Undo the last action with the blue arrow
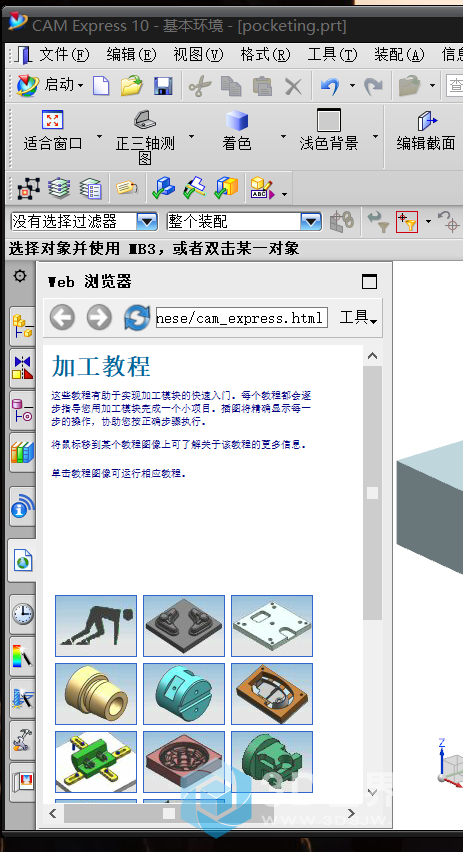Viewport: 463px width, 852px height. pyautogui.click(x=330, y=86)
